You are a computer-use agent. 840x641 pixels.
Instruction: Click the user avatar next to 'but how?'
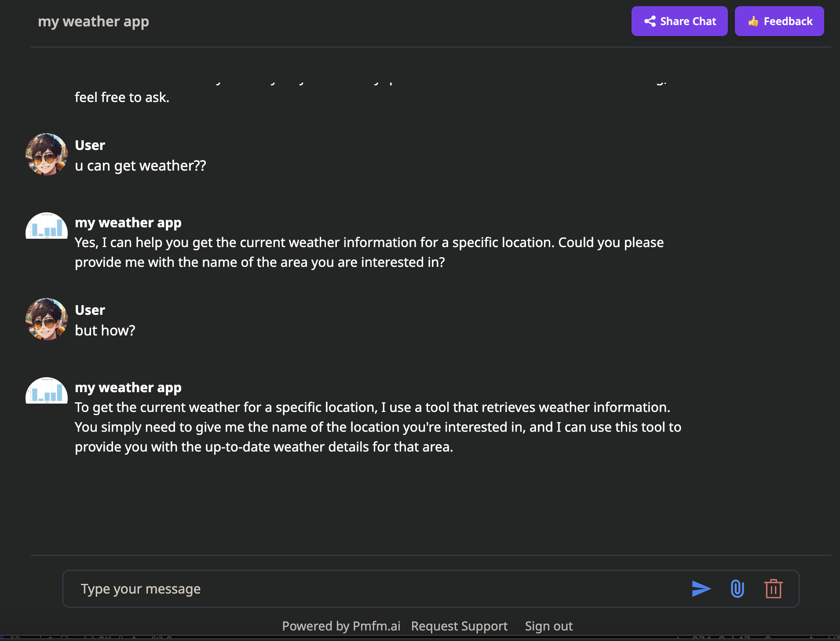coord(46,319)
